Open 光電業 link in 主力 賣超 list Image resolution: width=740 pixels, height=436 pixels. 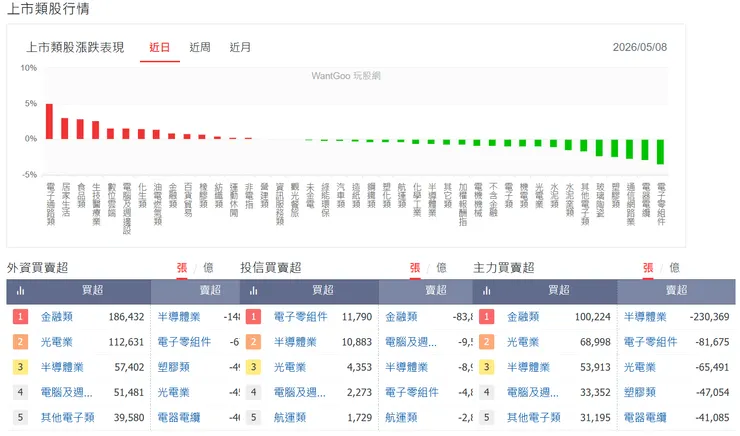click(x=640, y=367)
